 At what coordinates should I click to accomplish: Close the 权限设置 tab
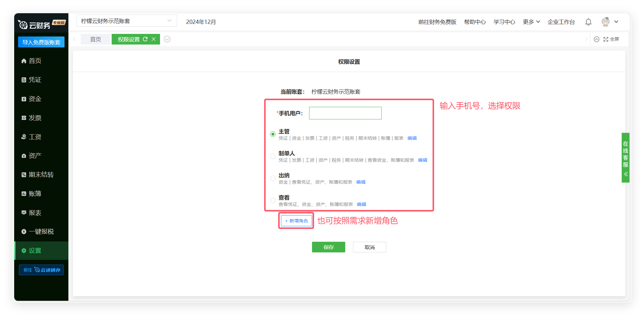pyautogui.click(x=154, y=39)
